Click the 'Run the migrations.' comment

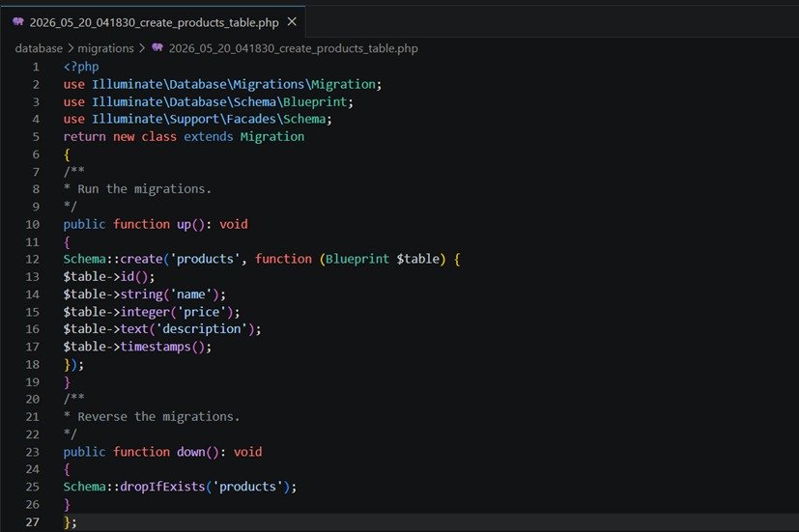pos(144,189)
